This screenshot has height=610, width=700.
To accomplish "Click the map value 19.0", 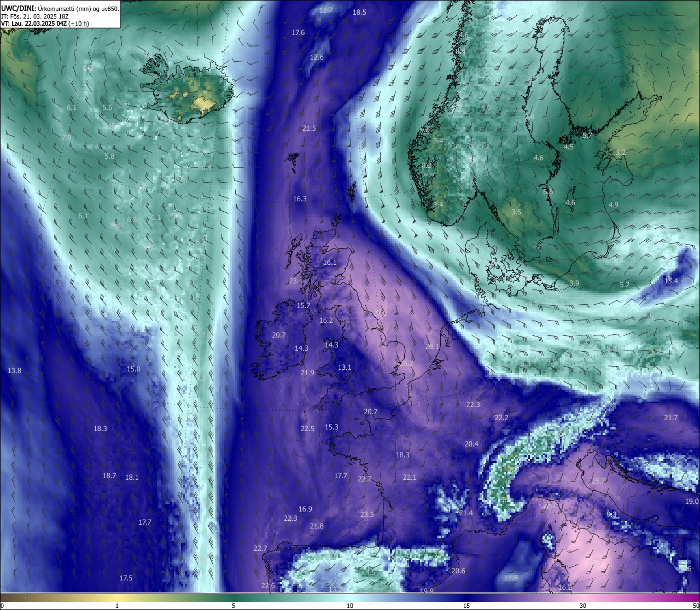I will pyautogui.click(x=692, y=501).
